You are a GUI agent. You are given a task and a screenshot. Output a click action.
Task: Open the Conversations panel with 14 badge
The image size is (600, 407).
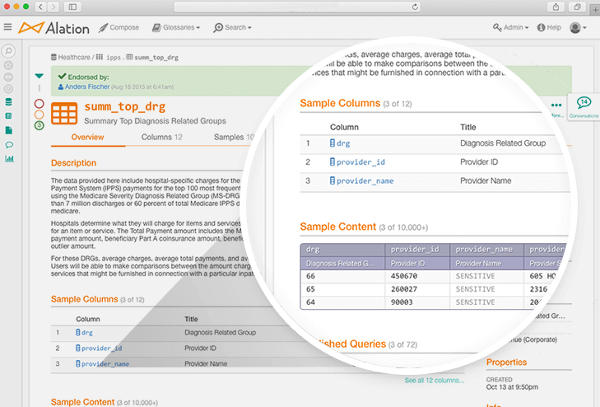point(583,106)
